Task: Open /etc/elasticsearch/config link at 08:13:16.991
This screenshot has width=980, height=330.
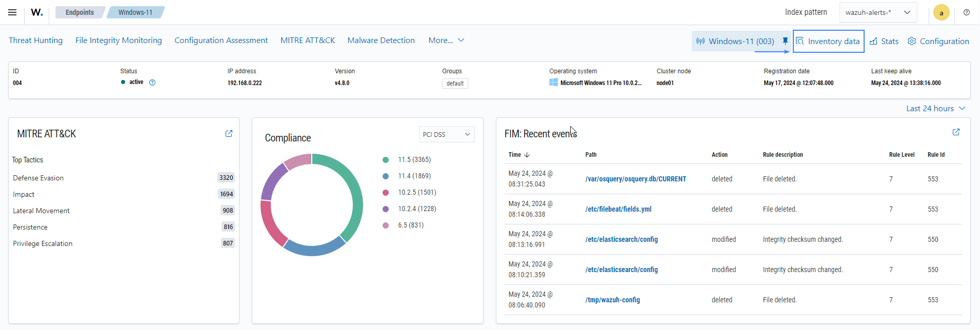Action: tap(622, 239)
